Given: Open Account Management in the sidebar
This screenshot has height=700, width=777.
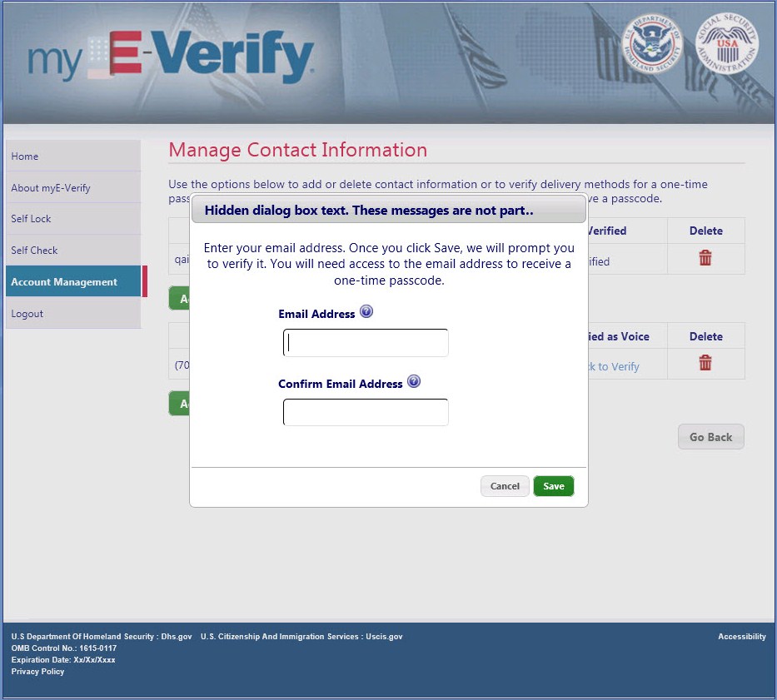Looking at the screenshot, I should 73,281.
